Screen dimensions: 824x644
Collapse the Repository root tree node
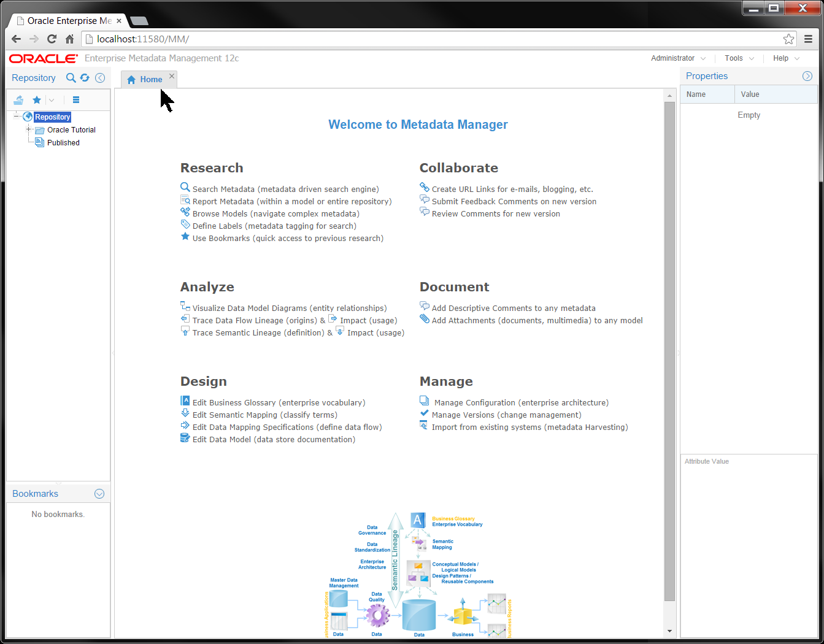coord(17,116)
